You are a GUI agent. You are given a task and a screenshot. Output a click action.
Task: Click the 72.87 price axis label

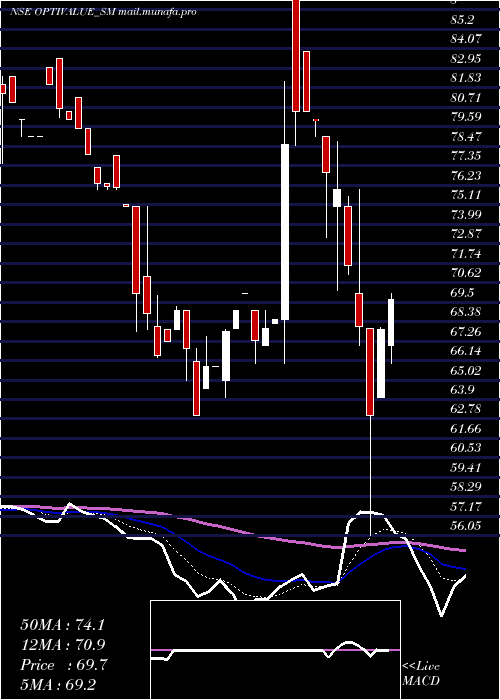(x=467, y=234)
